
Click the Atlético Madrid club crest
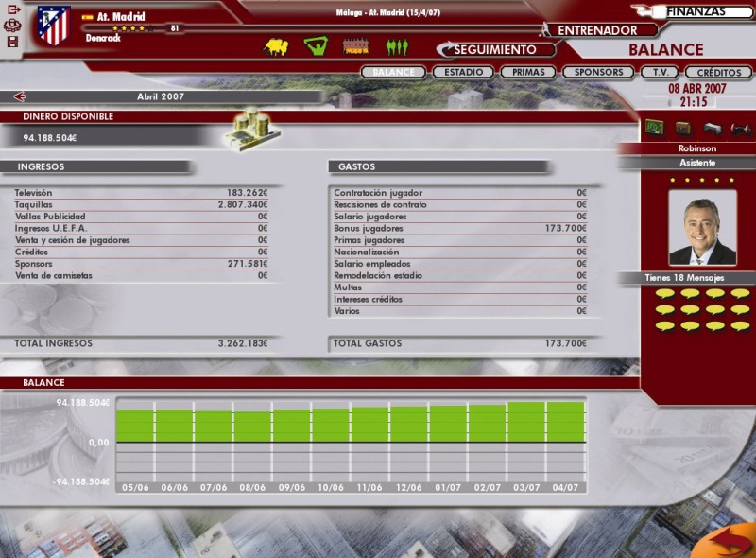[53, 26]
